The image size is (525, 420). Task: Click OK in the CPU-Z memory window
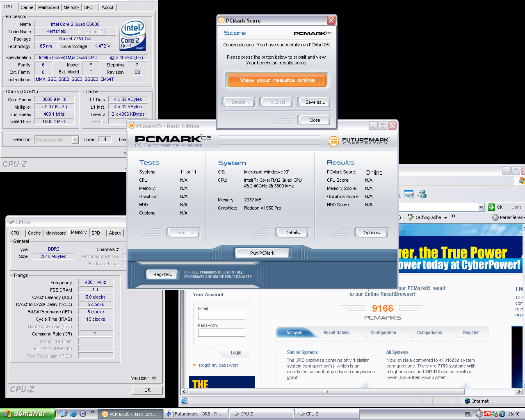147,390
